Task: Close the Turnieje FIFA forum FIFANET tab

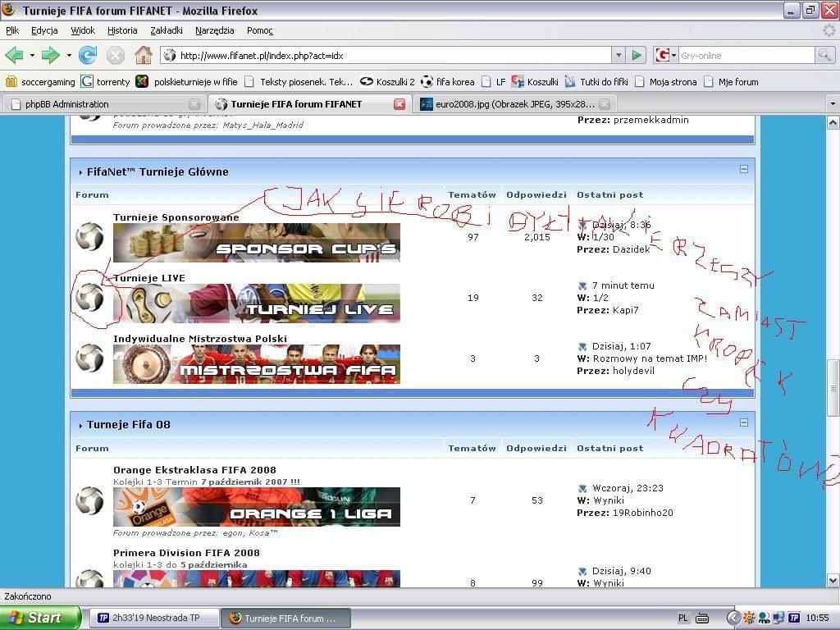Action: pyautogui.click(x=399, y=104)
